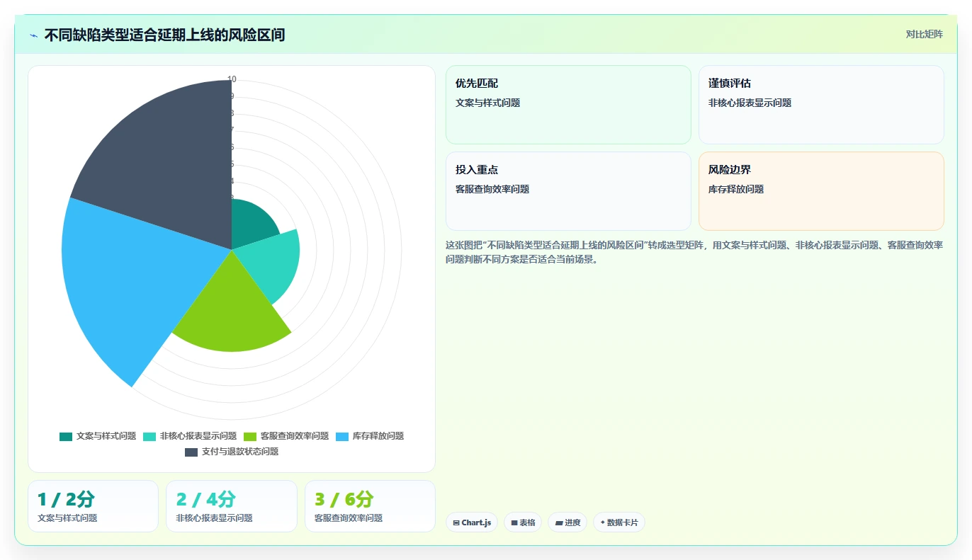
Task: Click the axis tick label 10
Action: (232, 79)
